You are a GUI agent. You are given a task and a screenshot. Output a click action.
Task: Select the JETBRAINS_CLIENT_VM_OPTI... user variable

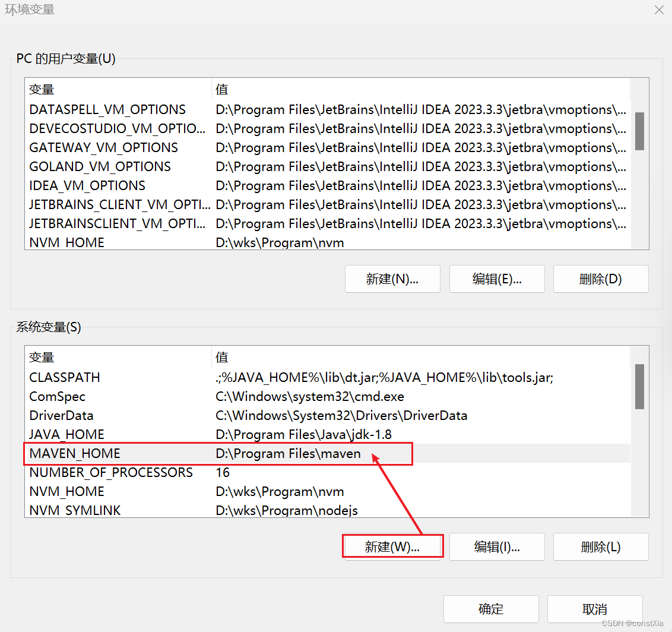click(x=328, y=204)
